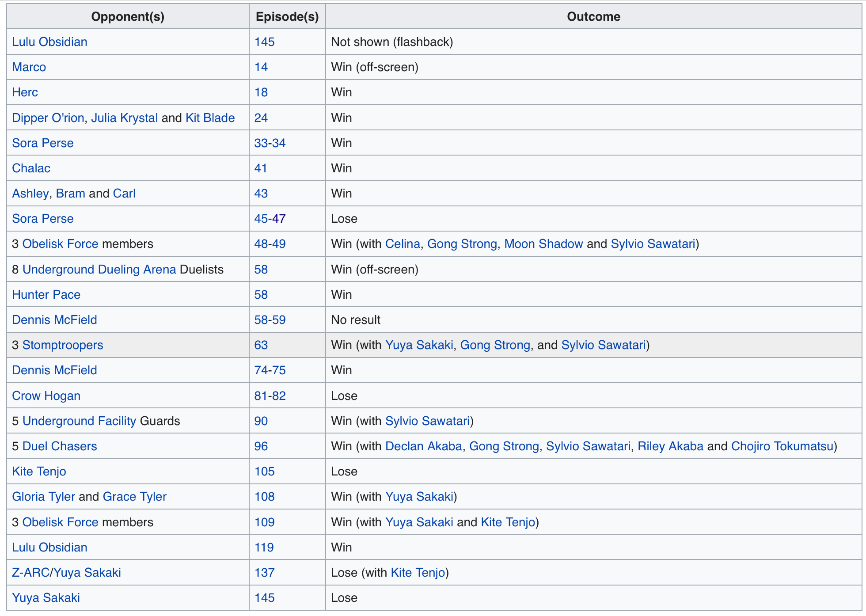Follow the Carl link
Viewport: 866px width, 616px height.
click(x=124, y=194)
